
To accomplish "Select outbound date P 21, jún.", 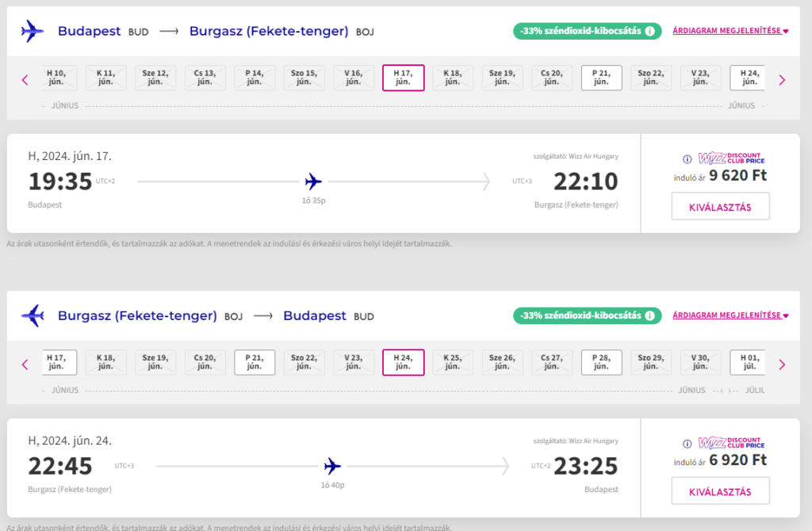I will [x=601, y=78].
